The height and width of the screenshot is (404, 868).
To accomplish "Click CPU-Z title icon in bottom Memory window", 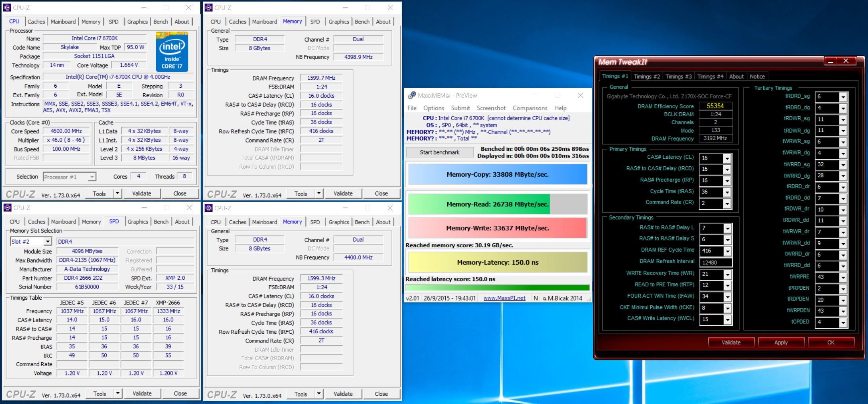I will coord(209,208).
